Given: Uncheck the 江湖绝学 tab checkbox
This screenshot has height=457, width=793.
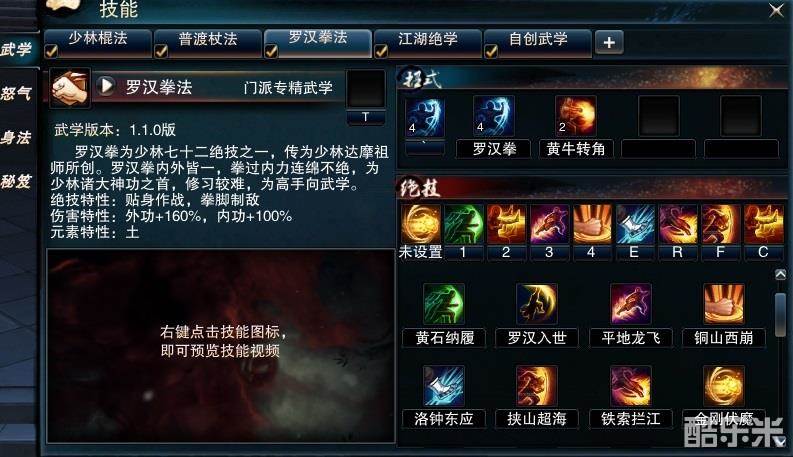Looking at the screenshot, I should coord(381,51).
